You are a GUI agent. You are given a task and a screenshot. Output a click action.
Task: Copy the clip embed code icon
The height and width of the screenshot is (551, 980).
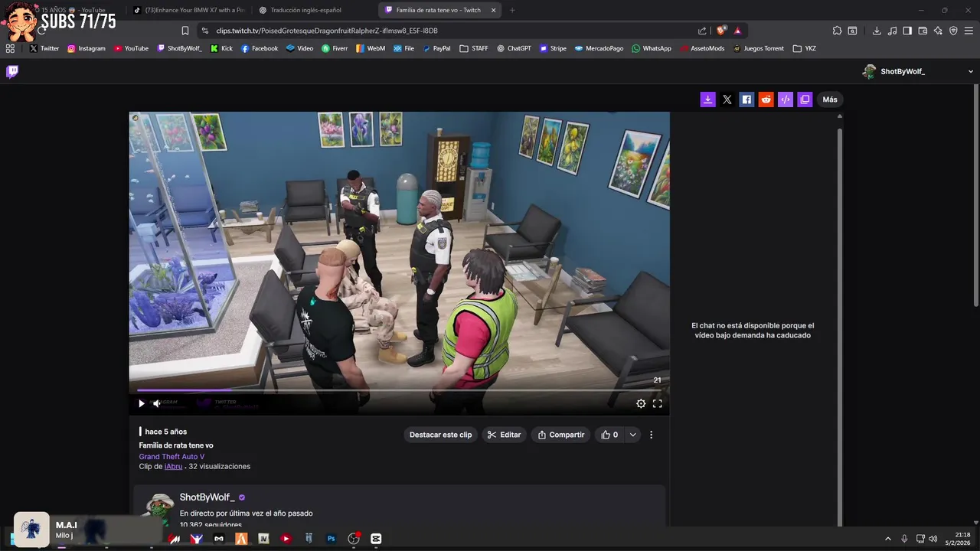[786, 99]
